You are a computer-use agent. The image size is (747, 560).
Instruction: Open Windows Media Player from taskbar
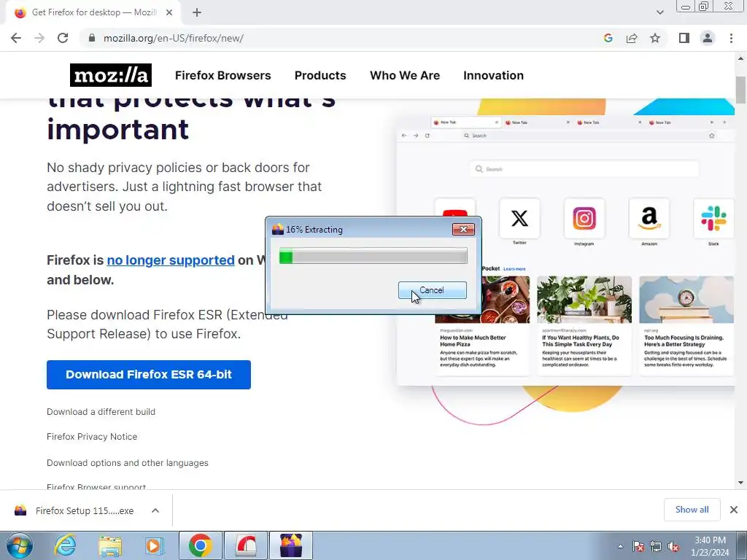[x=154, y=545]
